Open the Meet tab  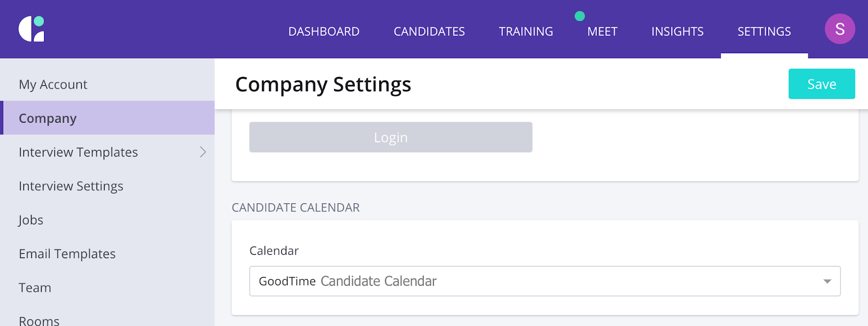pos(602,32)
